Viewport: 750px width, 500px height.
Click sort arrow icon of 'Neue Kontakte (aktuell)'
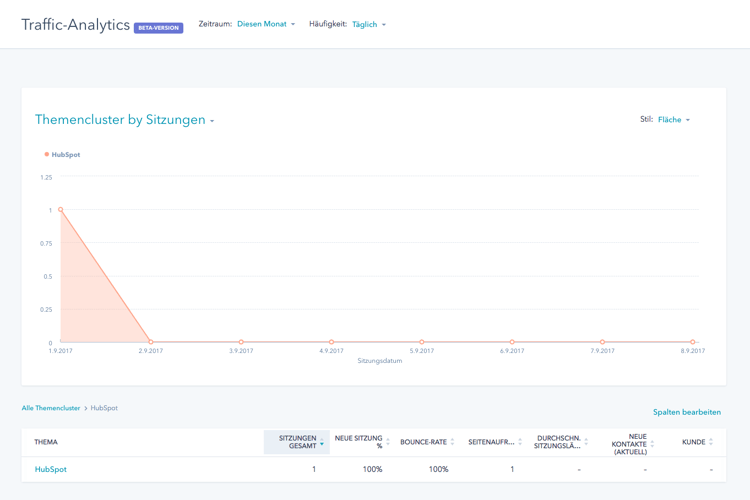652,444
